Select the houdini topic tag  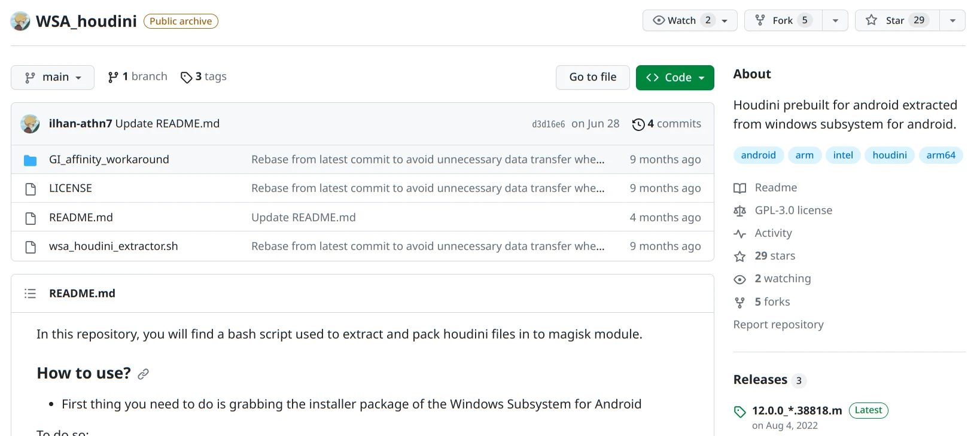(x=889, y=155)
